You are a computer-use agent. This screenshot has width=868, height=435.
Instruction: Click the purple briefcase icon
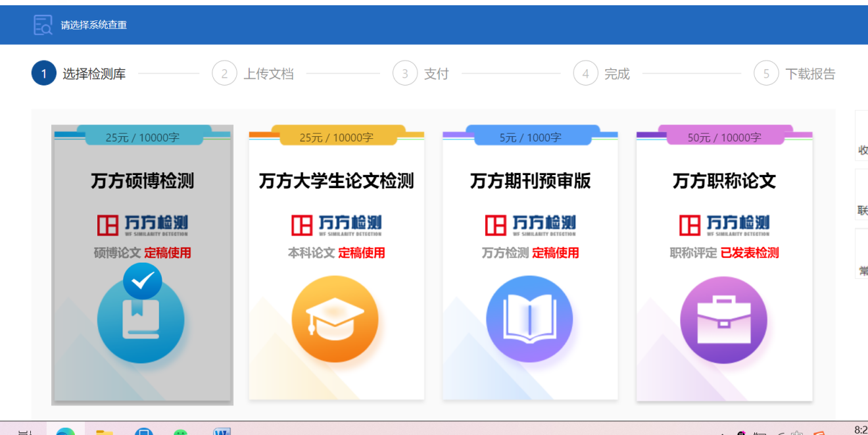click(x=723, y=319)
